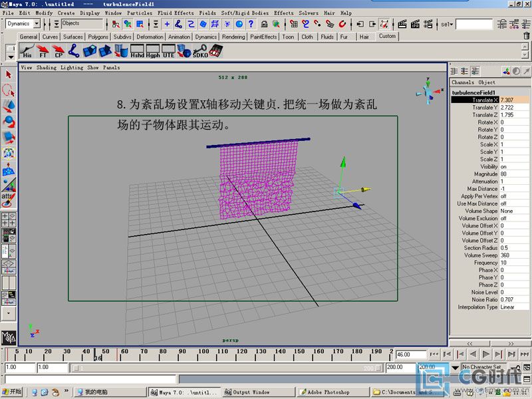The image size is (532, 399).
Task: Activate the Rotate tool sphere icon
Action: coord(9,122)
